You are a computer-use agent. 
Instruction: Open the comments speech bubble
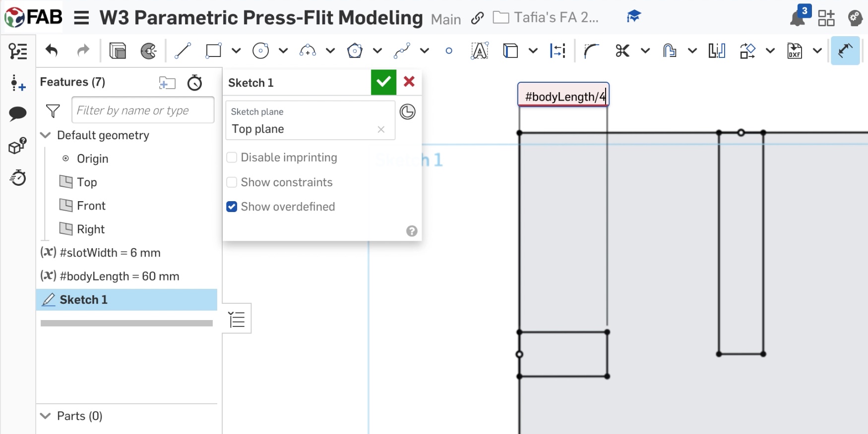pyautogui.click(x=18, y=113)
